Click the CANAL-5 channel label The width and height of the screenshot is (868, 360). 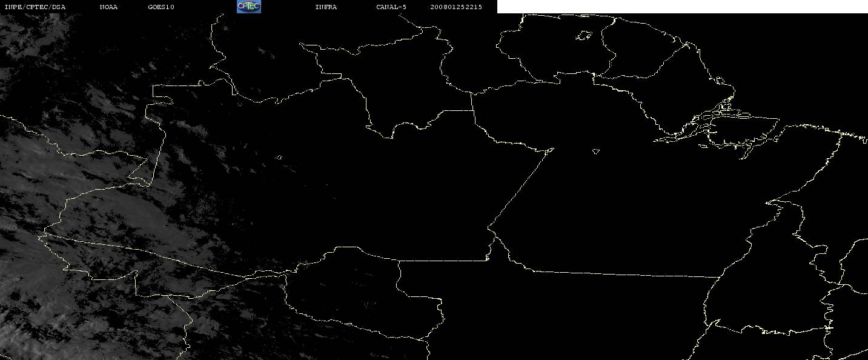[391, 7]
